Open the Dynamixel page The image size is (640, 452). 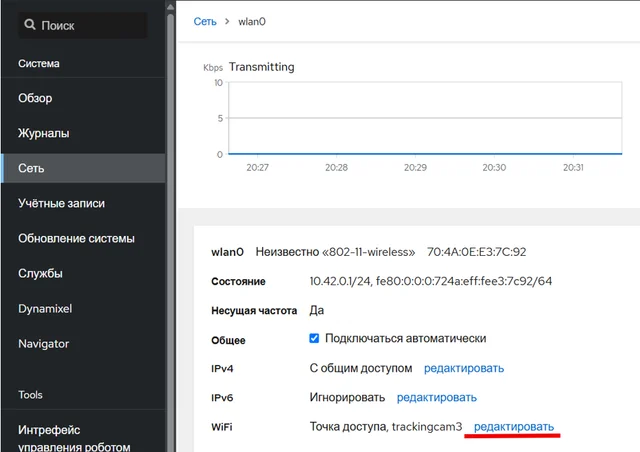(83, 309)
